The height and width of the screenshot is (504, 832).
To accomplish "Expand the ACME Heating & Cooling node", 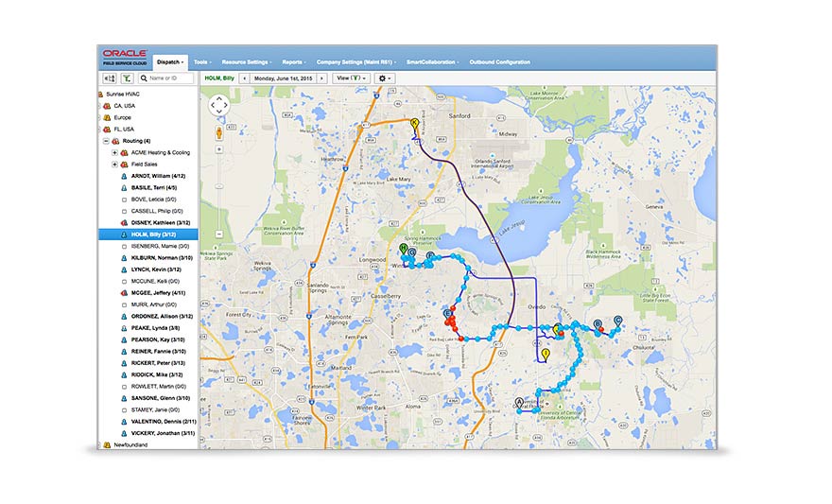I will tap(114, 153).
